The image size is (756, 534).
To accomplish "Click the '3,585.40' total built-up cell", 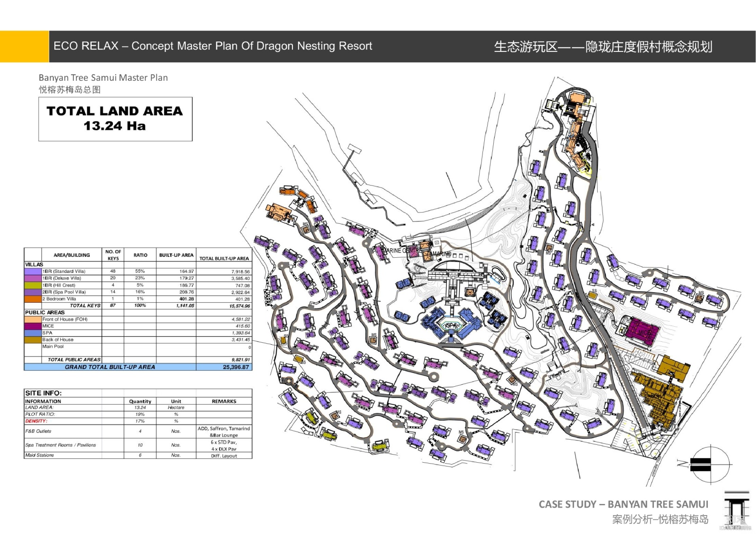I will click(x=241, y=279).
